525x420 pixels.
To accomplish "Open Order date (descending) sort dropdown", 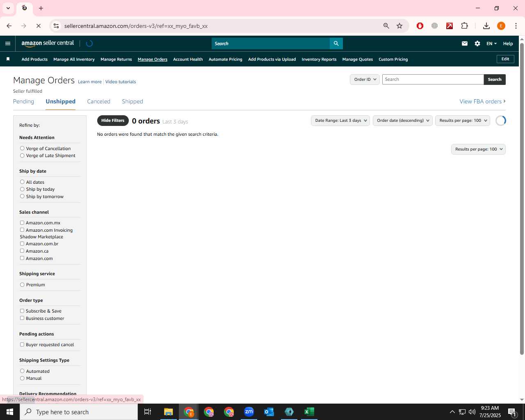I will [x=402, y=121].
